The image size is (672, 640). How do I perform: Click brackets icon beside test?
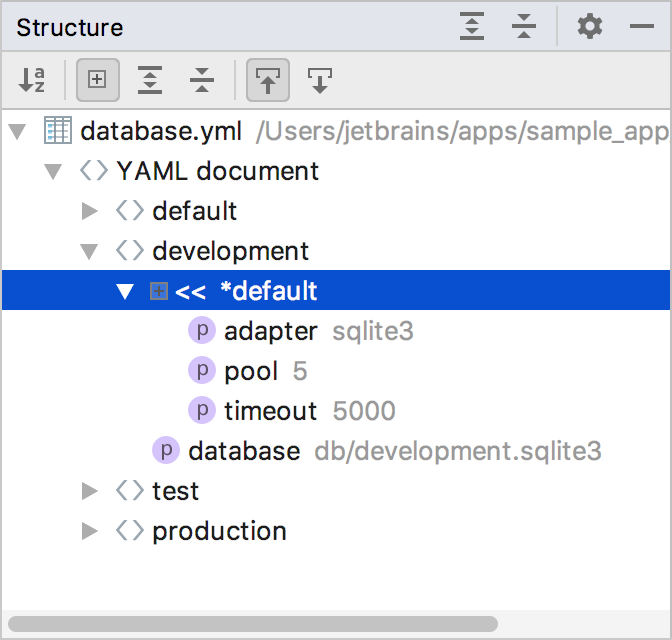(x=130, y=490)
